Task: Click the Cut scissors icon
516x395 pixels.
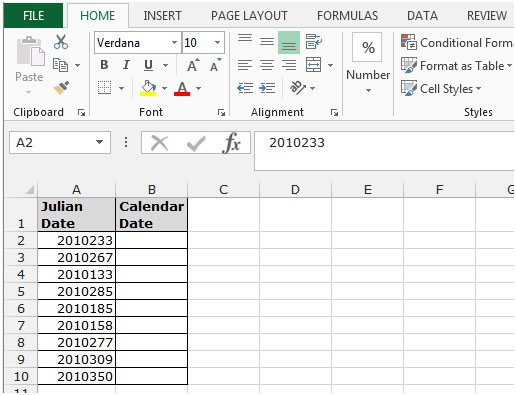Action: 61,42
